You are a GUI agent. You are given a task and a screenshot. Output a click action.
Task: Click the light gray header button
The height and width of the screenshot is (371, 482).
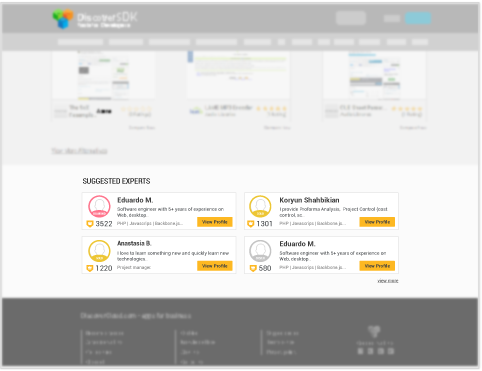[x=351, y=18]
